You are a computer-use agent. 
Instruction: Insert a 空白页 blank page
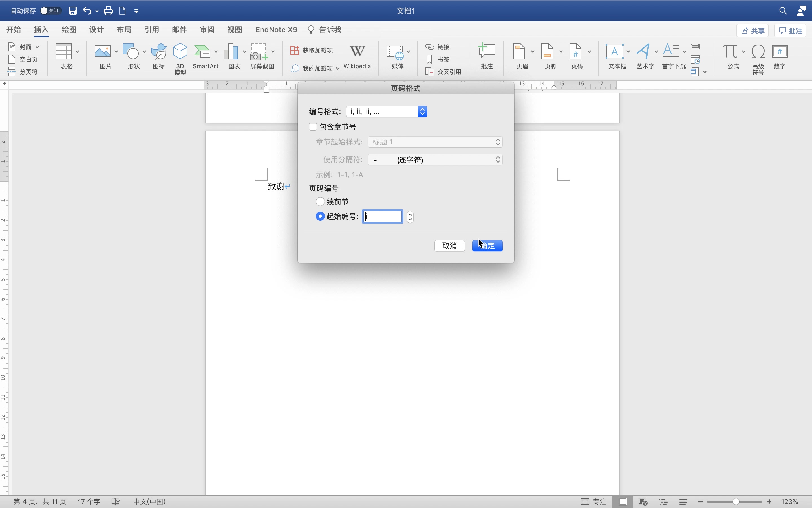tap(23, 59)
